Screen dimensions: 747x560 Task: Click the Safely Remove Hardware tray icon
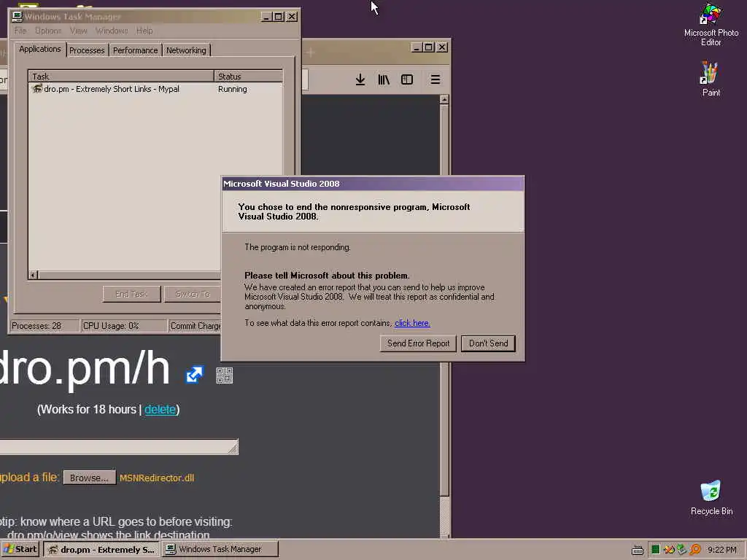[x=682, y=550]
